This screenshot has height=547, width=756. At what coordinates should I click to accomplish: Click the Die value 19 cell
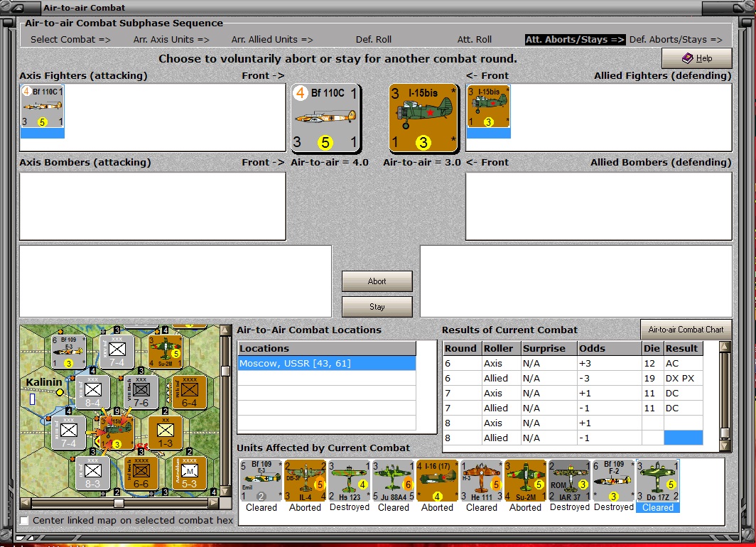pyautogui.click(x=653, y=379)
